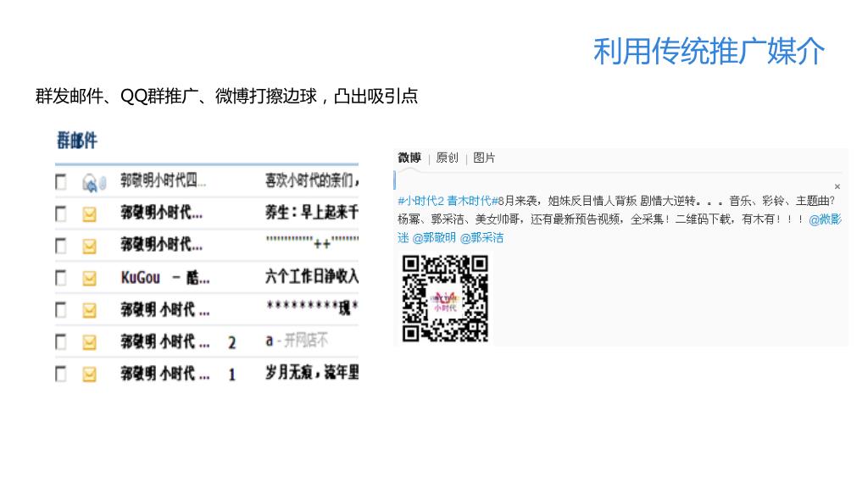Screen dimensions: 868x488
Task: Check the box for the 'a - 开网店不' email
Action: (x=61, y=342)
